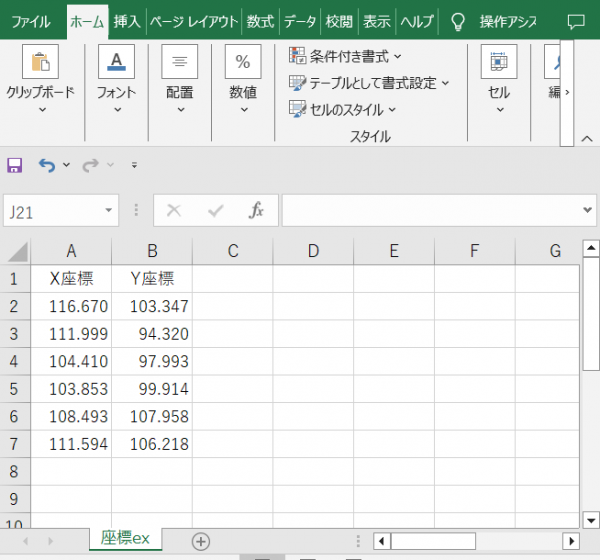
Task: Click the Undo arrow icon
Action: tap(46, 165)
